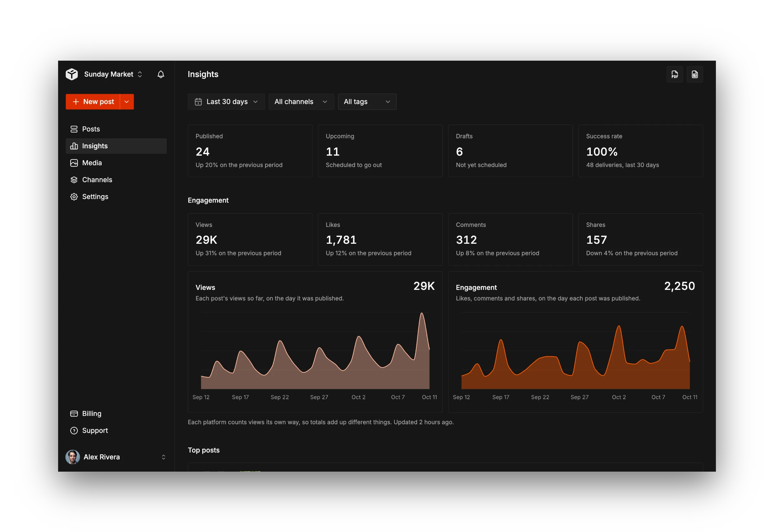Open the Media section
Screen dimensions: 774x532
(116, 163)
